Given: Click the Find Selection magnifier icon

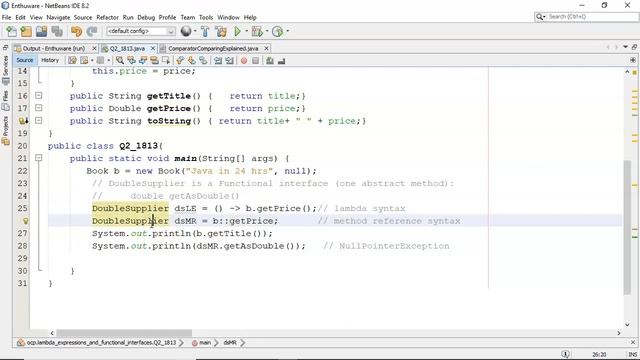Looking at the screenshot, I should point(120,60).
